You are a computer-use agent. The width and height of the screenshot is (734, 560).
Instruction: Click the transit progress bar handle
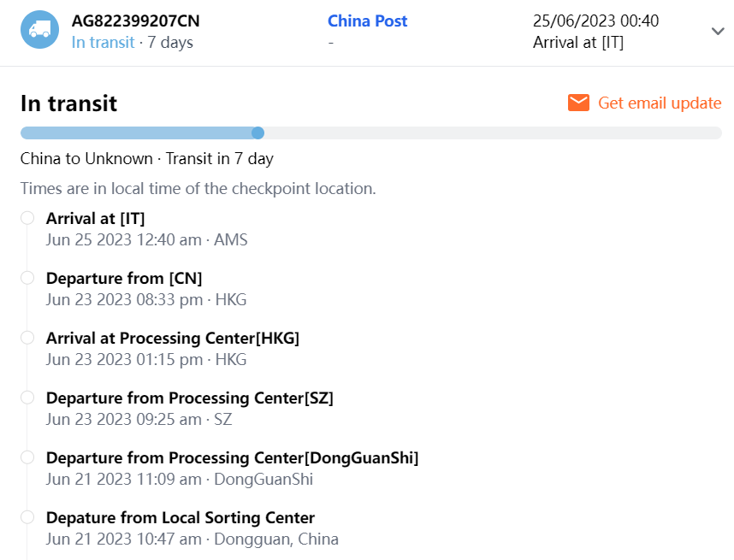point(257,133)
